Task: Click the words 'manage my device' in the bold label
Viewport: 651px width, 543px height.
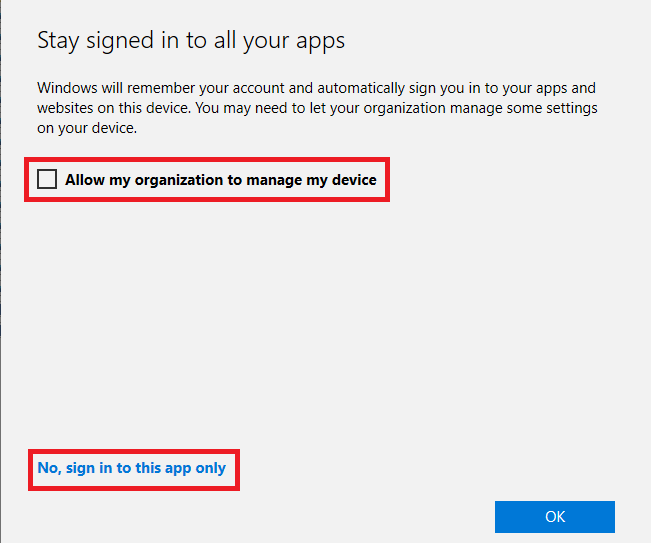Action: coord(311,180)
